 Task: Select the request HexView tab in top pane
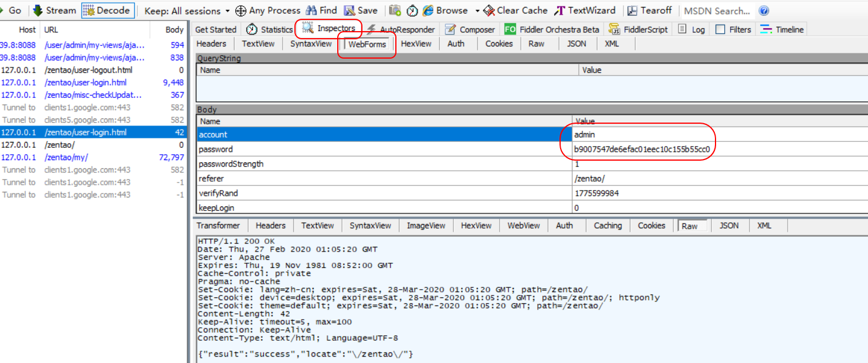pyautogui.click(x=416, y=43)
